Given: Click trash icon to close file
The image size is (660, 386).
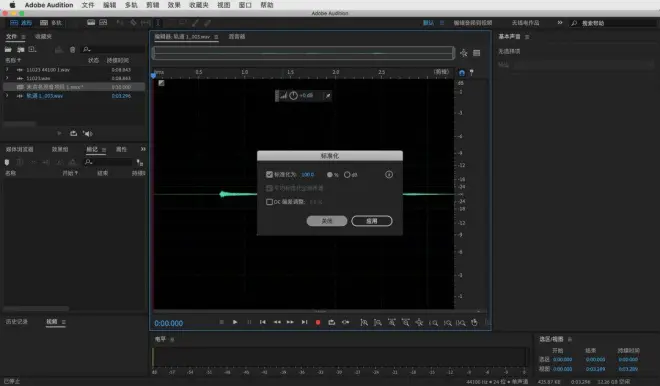Looking at the screenshot, I should click(72, 50).
